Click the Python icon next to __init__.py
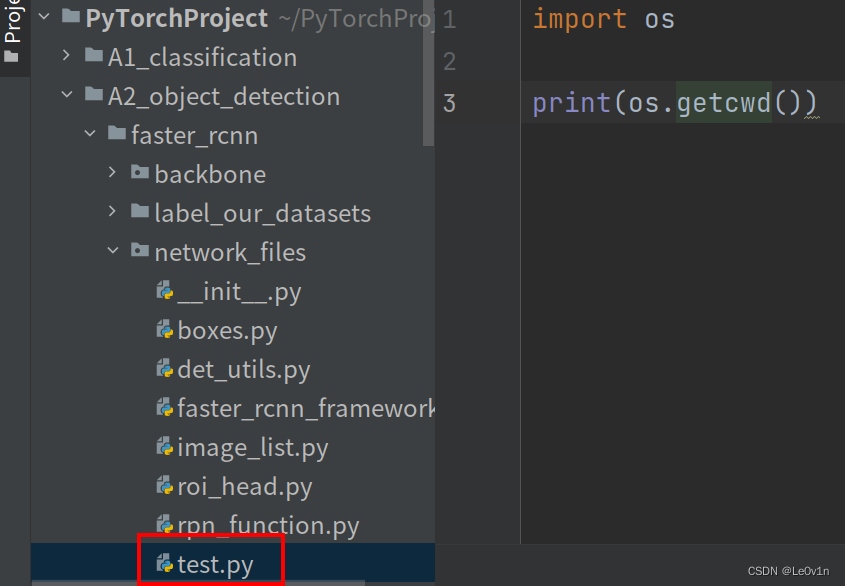 (165, 291)
